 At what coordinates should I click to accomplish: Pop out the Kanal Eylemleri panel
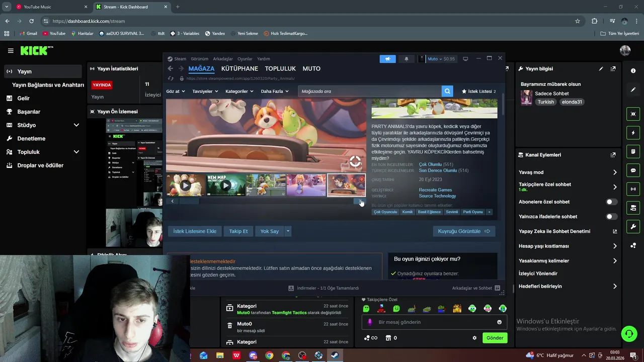click(613, 155)
